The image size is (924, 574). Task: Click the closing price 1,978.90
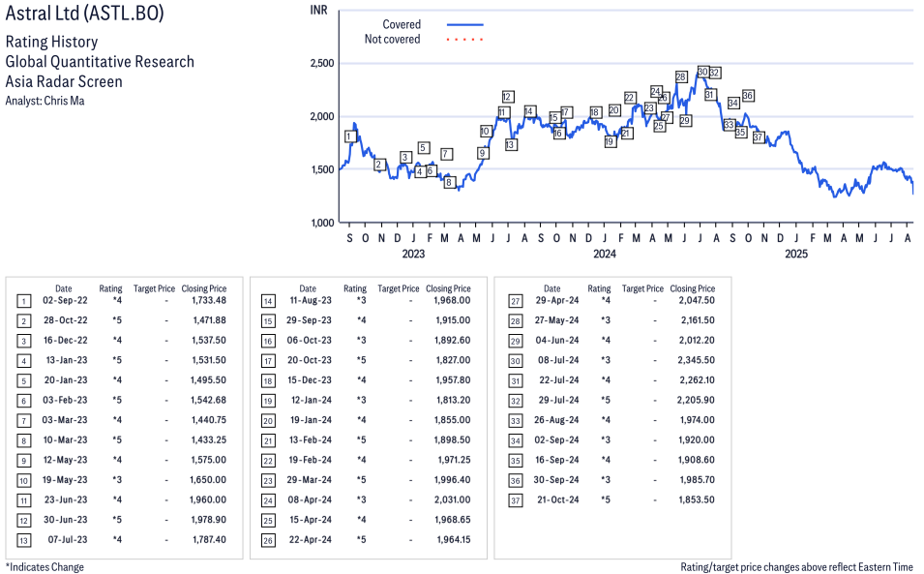[x=208, y=520]
